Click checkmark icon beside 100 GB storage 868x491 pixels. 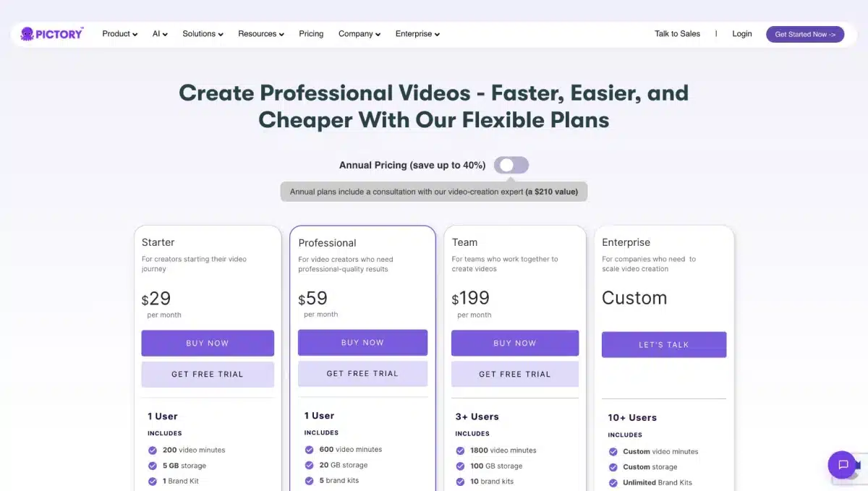(461, 466)
